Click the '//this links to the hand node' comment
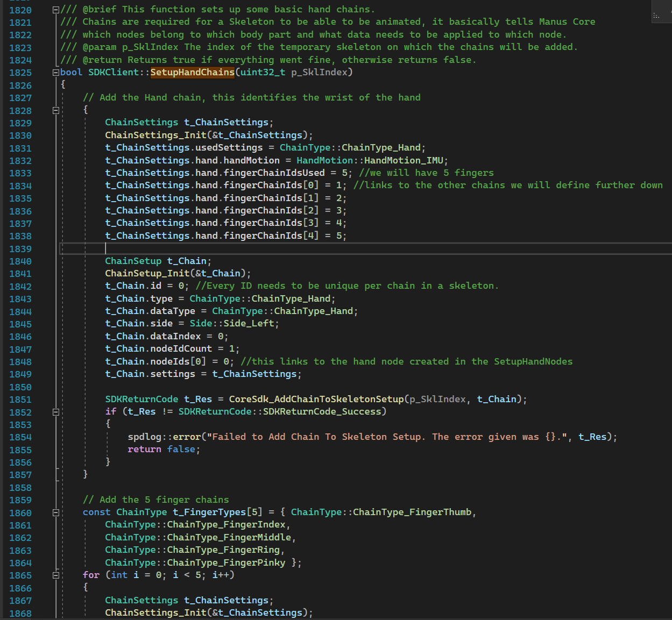 406,361
